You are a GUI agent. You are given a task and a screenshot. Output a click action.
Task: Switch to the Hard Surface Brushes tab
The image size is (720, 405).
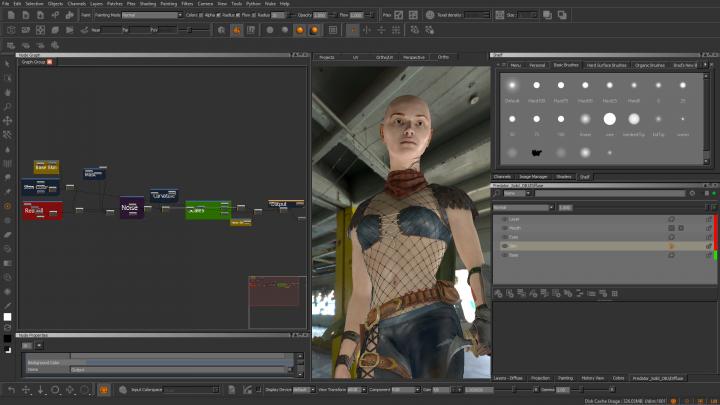coord(607,65)
